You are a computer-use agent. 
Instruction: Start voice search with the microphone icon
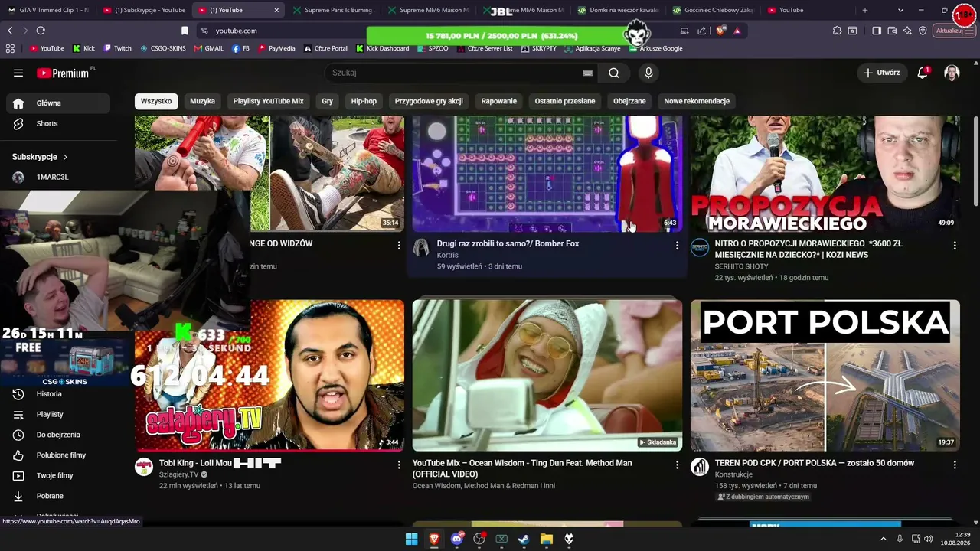(648, 73)
